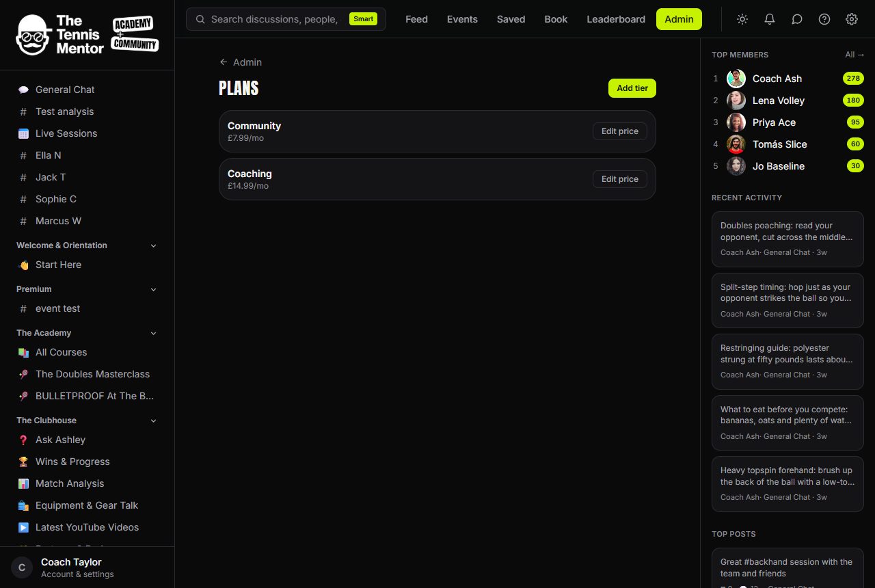Click Priya Ace's avatar
The height and width of the screenshot is (588, 875).
pos(736,122)
